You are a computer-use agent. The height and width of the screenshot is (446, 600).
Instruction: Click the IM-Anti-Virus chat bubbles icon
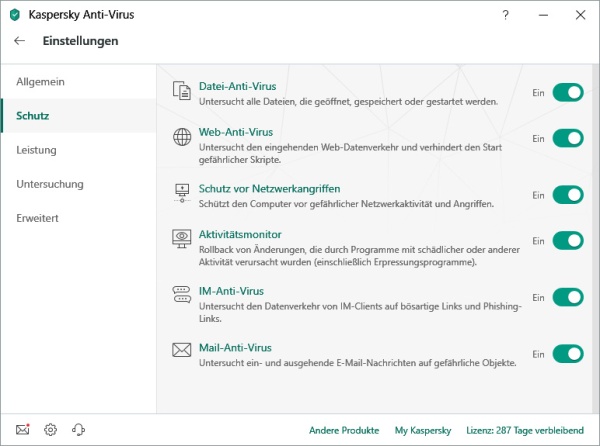point(182,295)
